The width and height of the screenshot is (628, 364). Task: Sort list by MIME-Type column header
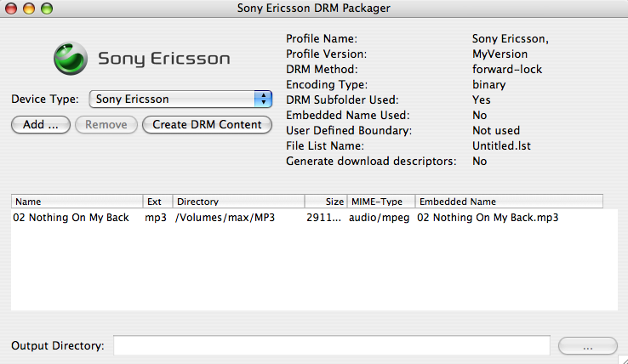click(x=380, y=202)
